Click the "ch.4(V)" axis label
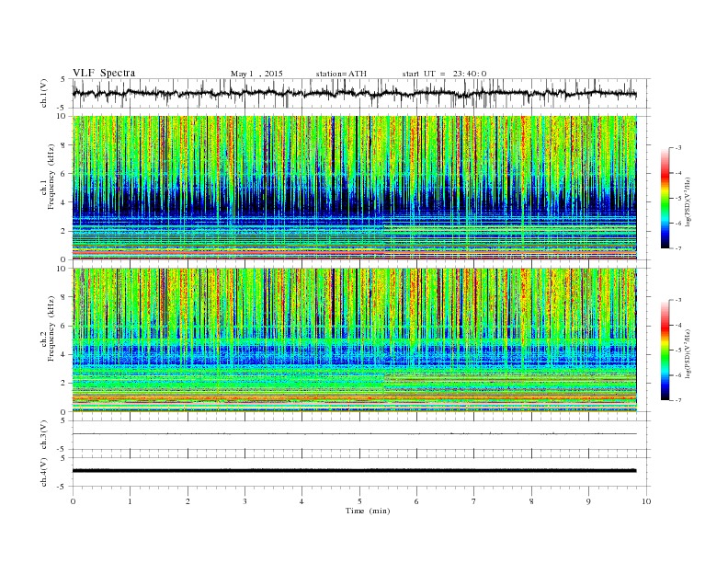The width and height of the screenshot is (728, 563). click(x=43, y=472)
